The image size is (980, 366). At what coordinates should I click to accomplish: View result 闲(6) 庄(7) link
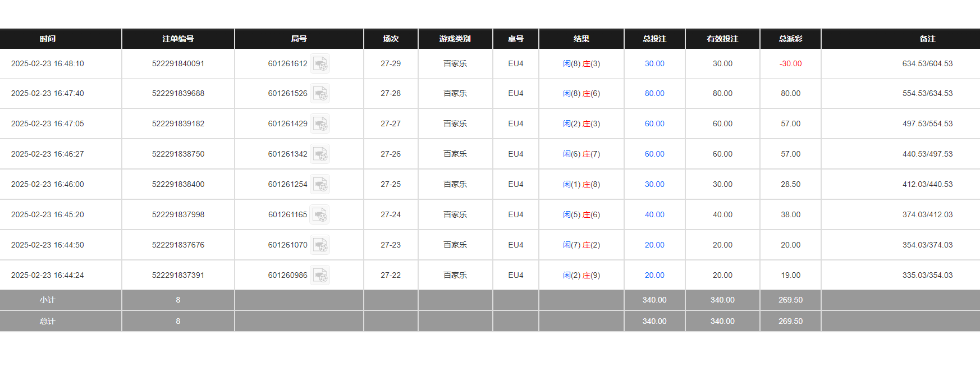click(581, 154)
